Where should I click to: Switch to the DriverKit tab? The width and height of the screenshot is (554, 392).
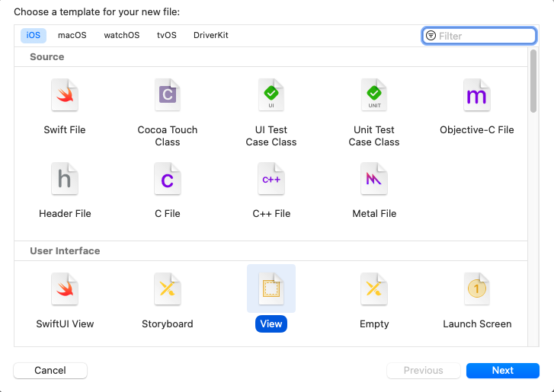pos(211,36)
